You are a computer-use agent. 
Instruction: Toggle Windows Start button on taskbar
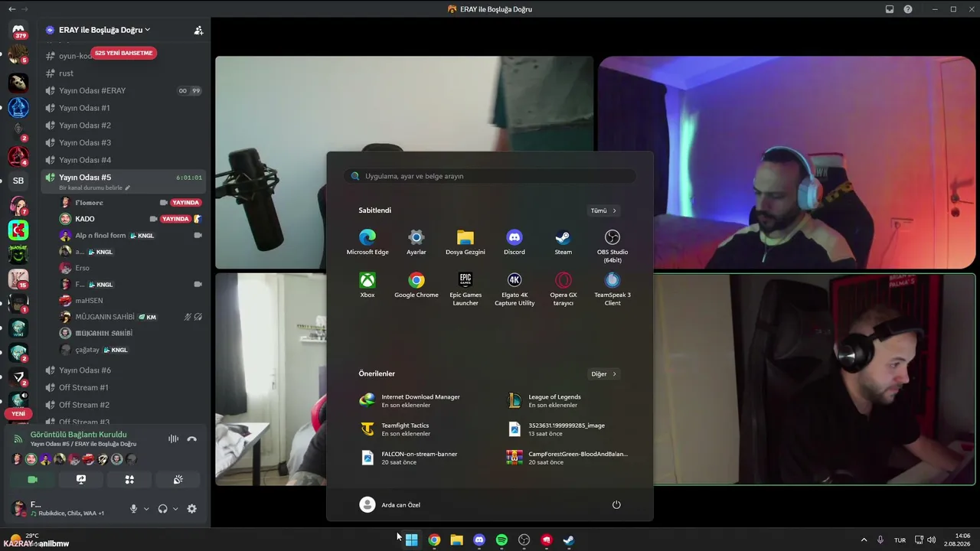pyautogui.click(x=411, y=540)
